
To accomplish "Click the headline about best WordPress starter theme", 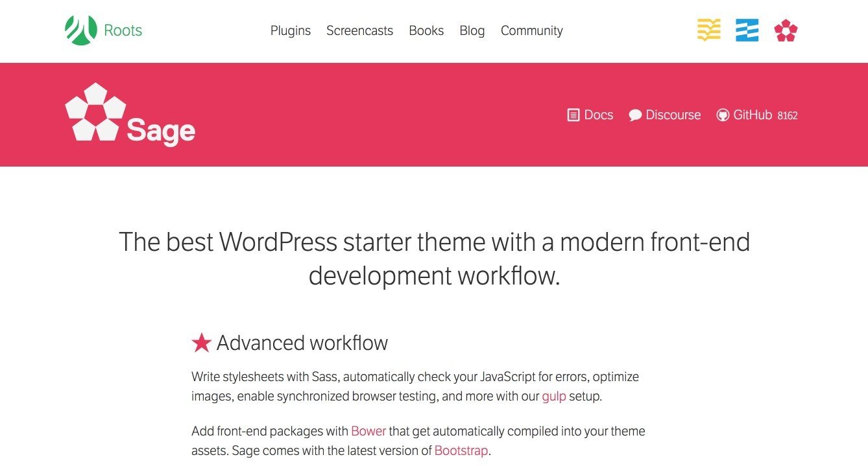I will 434,259.
